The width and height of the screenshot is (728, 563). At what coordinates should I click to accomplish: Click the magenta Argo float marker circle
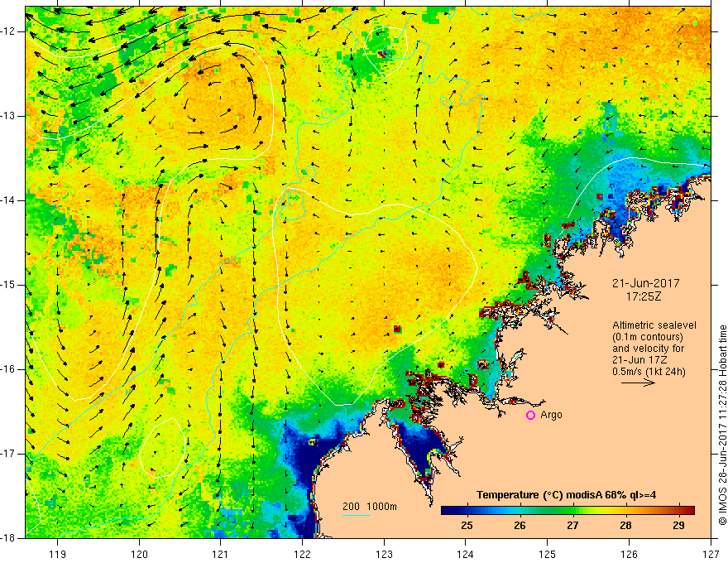click(x=530, y=415)
